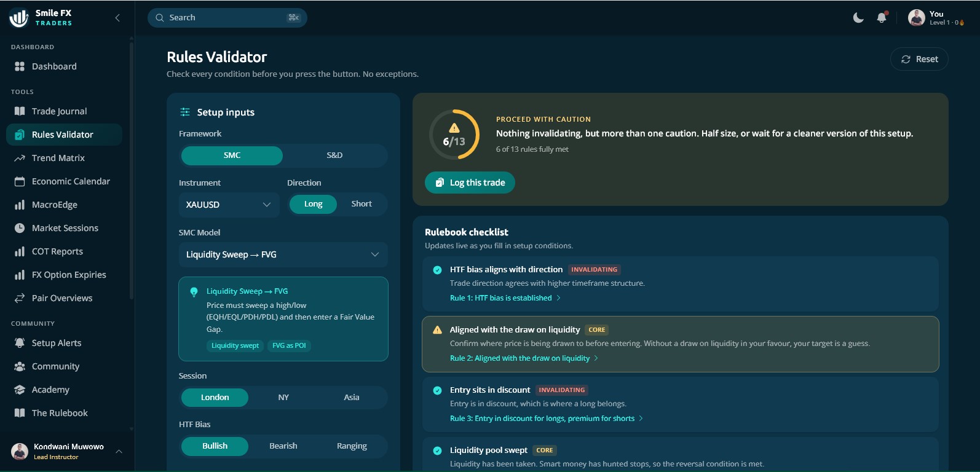The image size is (980, 472).
Task: Collapse the sidebar with the arrow
Action: click(117, 18)
